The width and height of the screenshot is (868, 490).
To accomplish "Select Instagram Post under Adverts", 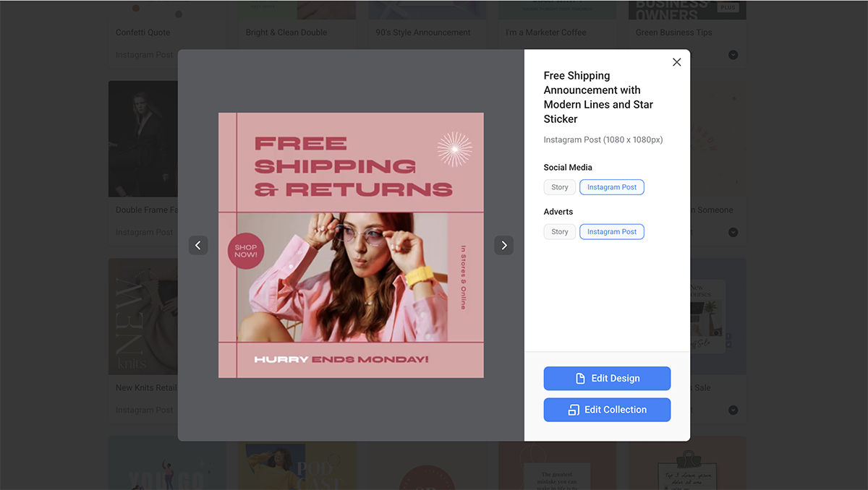I will click(612, 231).
